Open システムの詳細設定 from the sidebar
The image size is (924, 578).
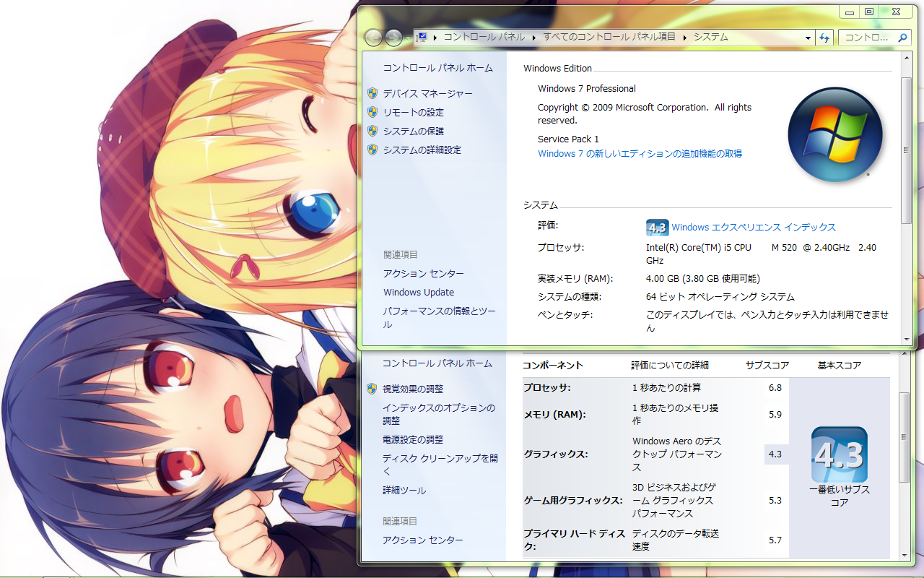pos(422,150)
